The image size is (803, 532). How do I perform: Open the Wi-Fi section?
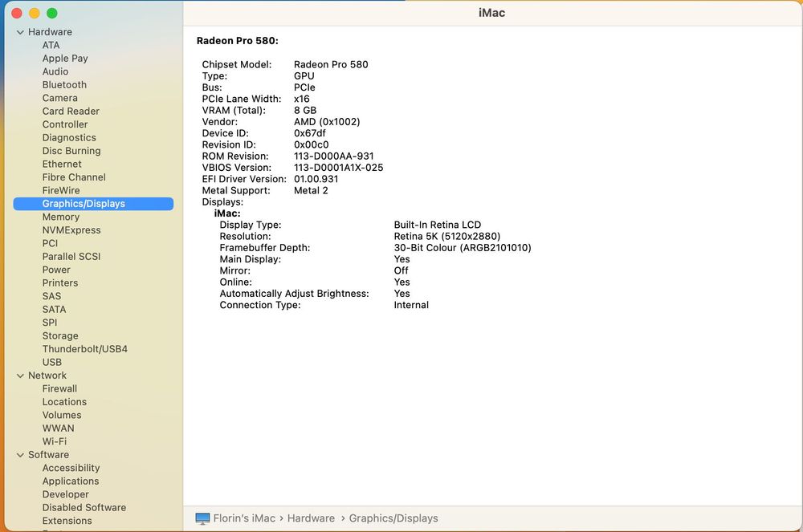55,441
